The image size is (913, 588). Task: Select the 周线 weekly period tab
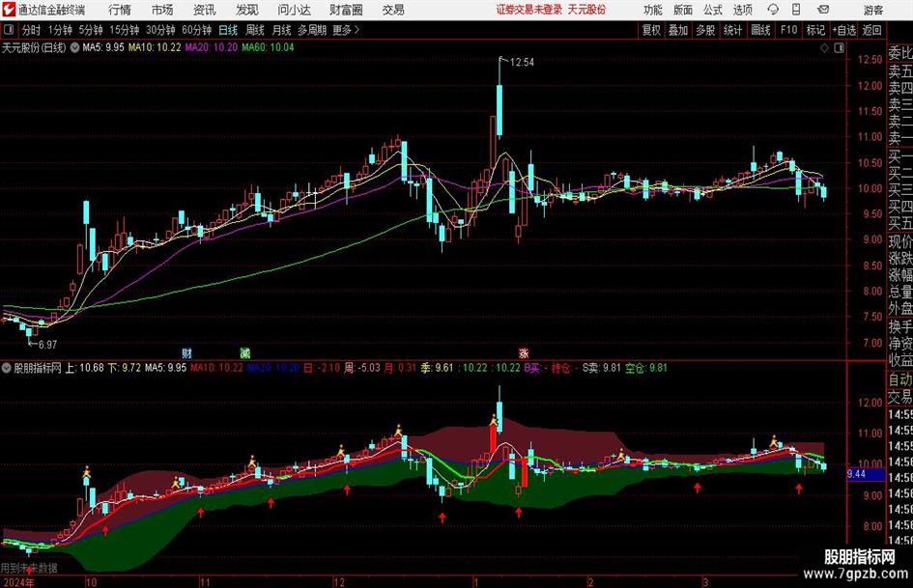[254, 30]
